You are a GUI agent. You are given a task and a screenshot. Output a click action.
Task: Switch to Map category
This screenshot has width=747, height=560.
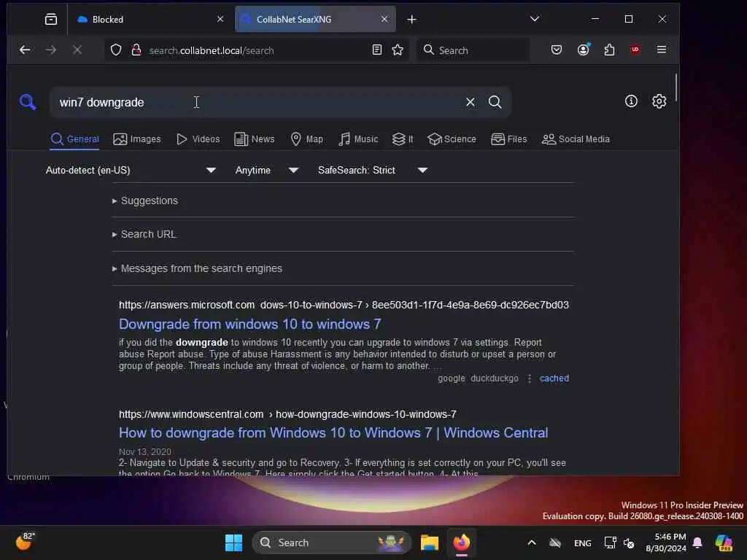[307, 139]
